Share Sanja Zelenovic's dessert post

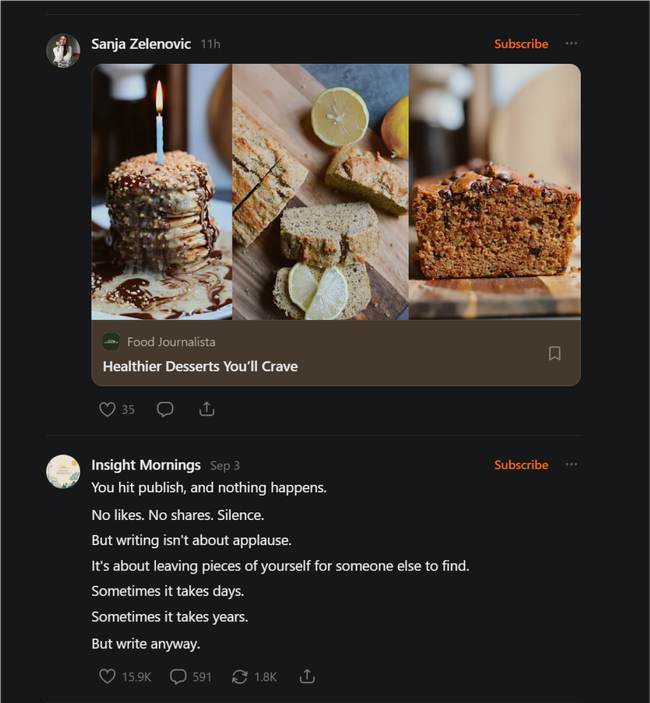point(207,409)
